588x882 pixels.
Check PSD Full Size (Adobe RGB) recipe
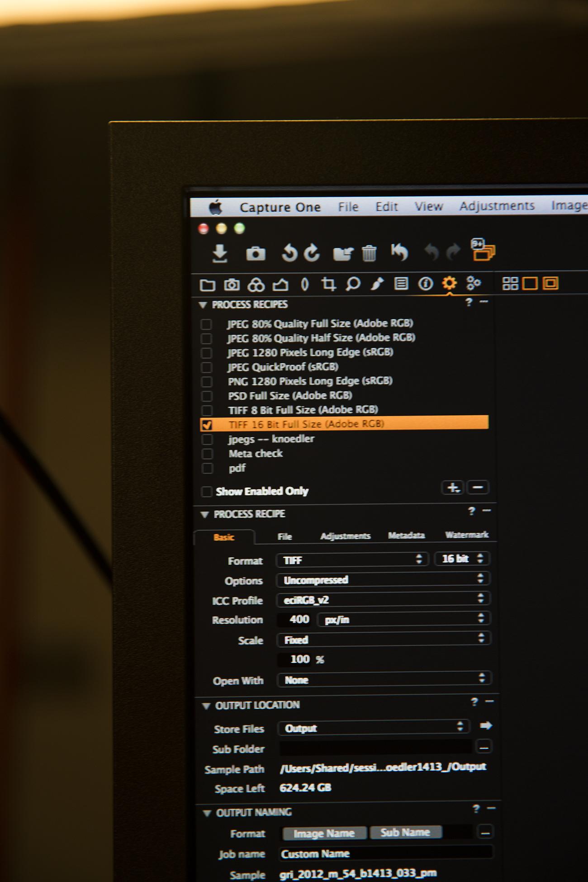point(207,396)
